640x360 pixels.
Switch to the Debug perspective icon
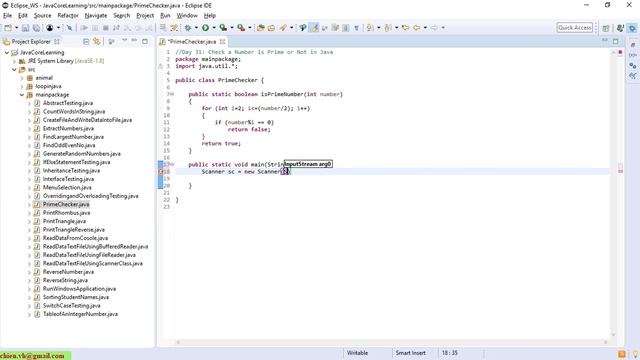coord(632,28)
